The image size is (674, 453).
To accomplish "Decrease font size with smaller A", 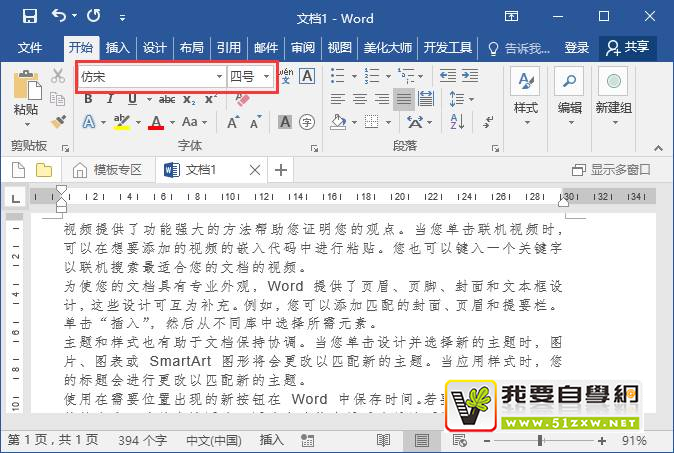I will point(256,122).
